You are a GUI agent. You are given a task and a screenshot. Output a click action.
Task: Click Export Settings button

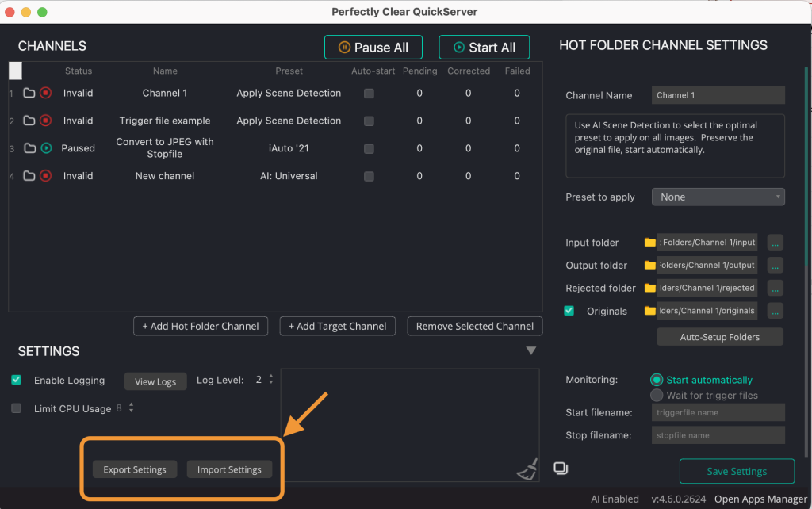pos(135,469)
